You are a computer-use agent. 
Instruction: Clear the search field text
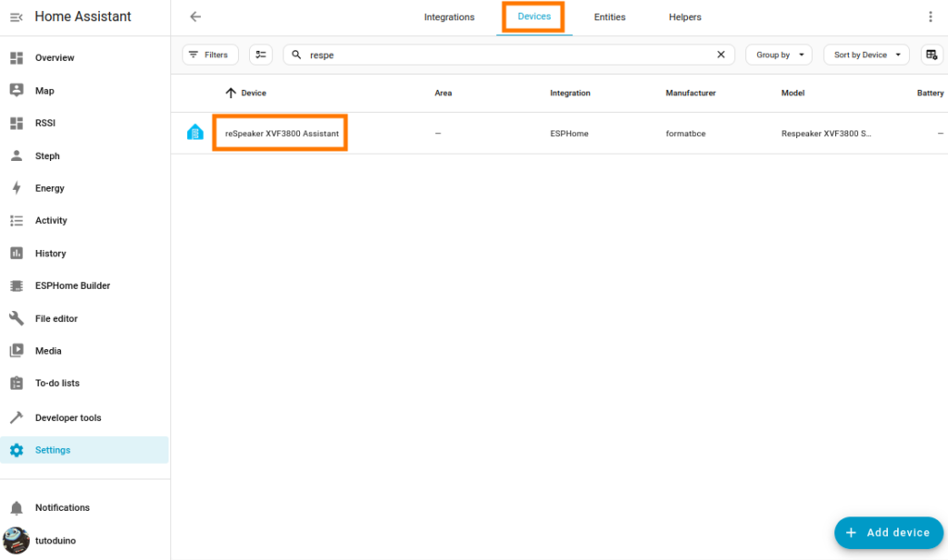tap(721, 55)
